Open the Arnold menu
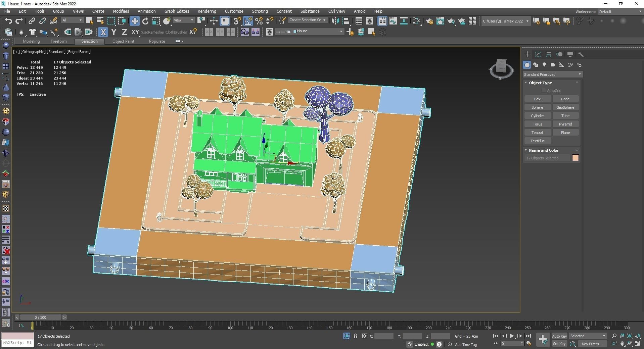The width and height of the screenshot is (644, 349). click(x=360, y=11)
